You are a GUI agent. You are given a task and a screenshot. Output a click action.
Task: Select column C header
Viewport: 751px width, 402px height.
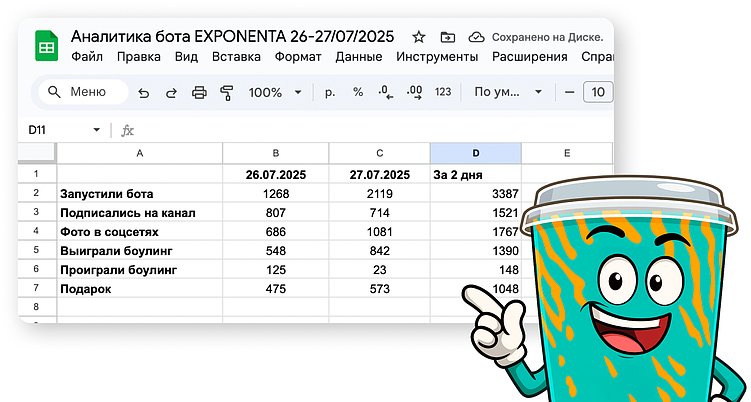[x=379, y=153]
